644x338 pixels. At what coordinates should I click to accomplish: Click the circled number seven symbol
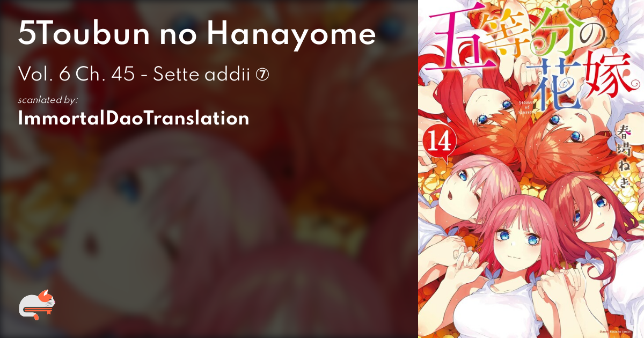click(263, 76)
